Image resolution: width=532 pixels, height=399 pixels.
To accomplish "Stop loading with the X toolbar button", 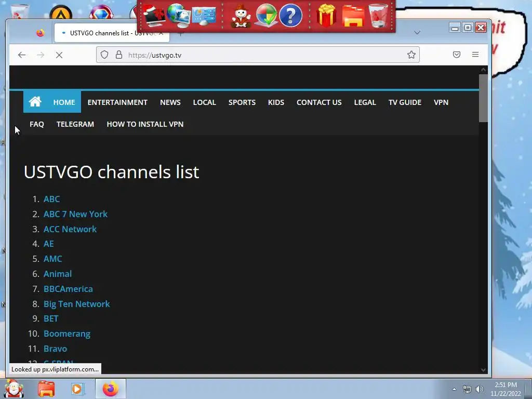I will 59,55.
